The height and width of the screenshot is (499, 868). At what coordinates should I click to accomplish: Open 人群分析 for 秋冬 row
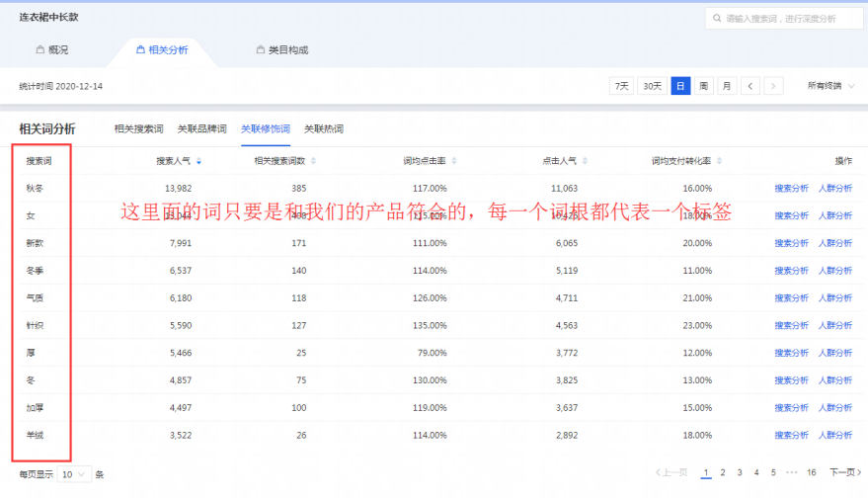tap(835, 189)
